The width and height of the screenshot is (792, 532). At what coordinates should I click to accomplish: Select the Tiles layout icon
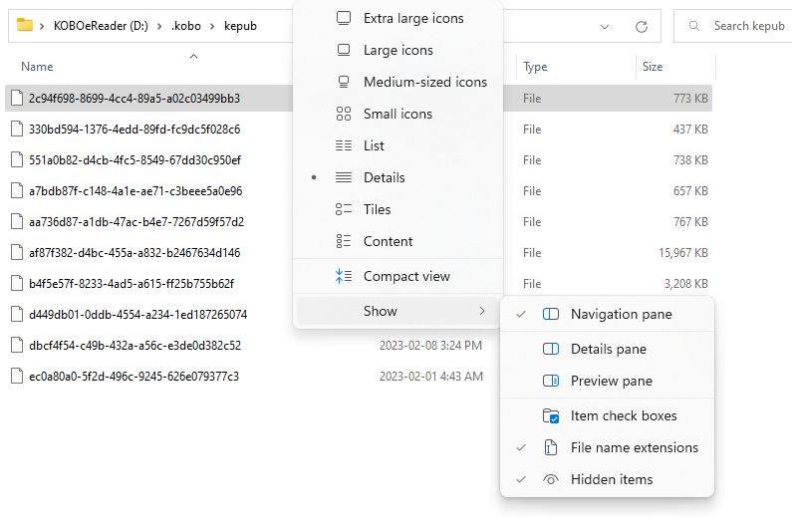344,209
